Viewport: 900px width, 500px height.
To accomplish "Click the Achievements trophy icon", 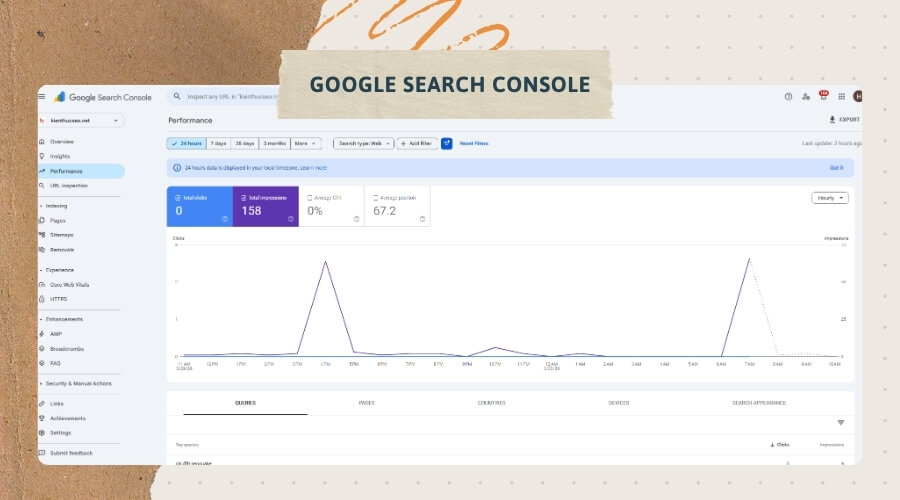I will [x=42, y=418].
